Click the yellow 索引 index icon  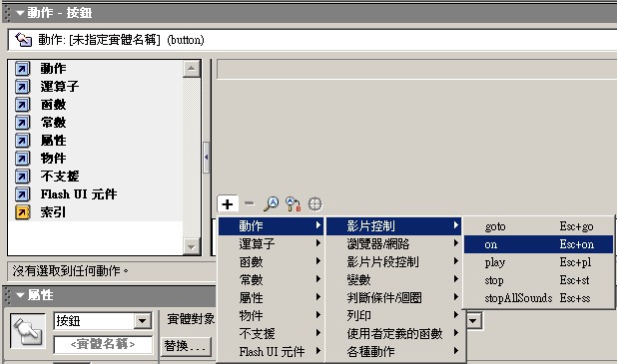click(22, 212)
